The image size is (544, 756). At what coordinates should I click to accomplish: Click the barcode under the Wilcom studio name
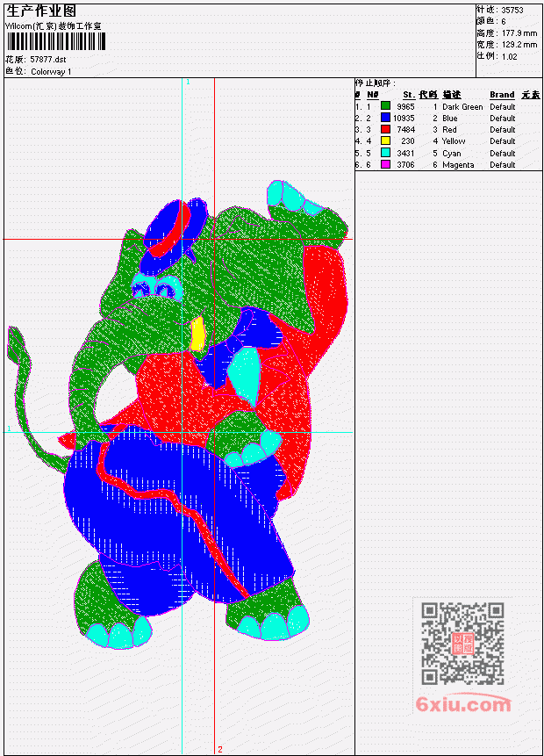tap(56, 42)
